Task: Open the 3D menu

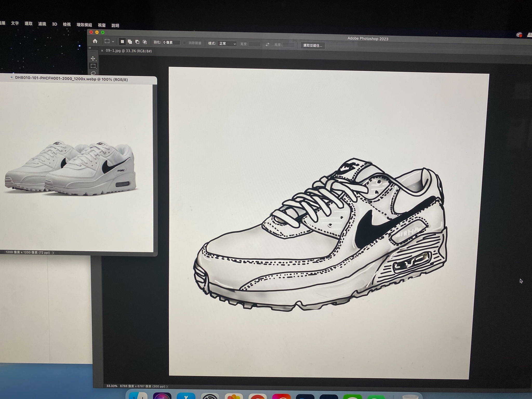Action: click(x=55, y=24)
